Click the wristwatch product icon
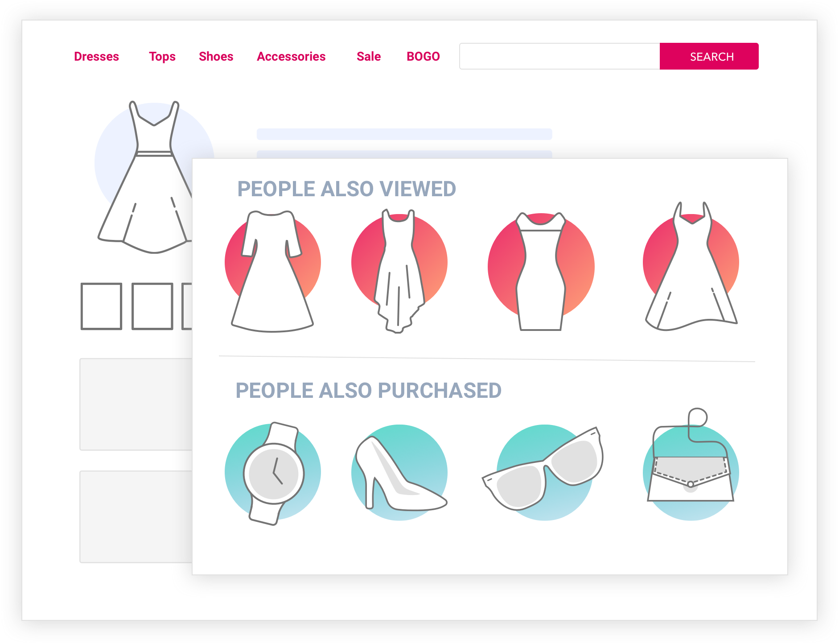The image size is (839, 644). tap(273, 473)
